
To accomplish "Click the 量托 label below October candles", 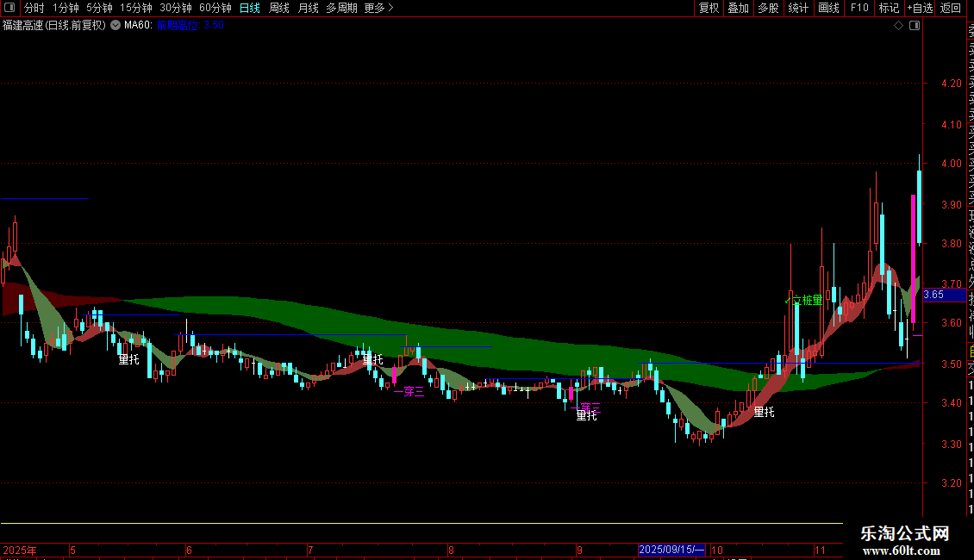I will [x=764, y=412].
